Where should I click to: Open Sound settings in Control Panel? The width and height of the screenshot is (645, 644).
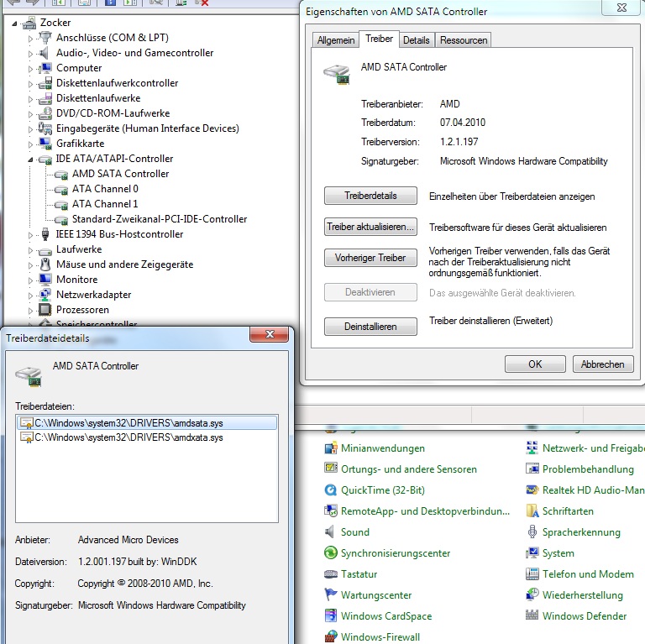click(x=354, y=532)
